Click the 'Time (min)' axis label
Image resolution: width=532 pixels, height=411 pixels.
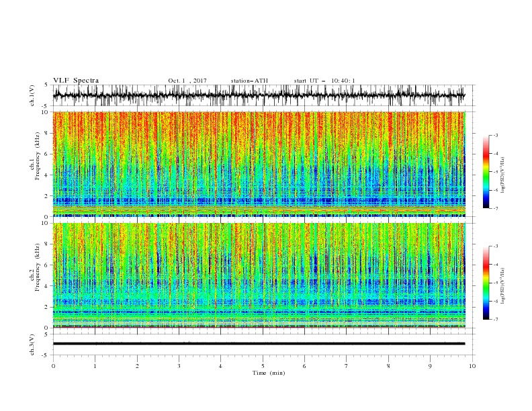269,373
